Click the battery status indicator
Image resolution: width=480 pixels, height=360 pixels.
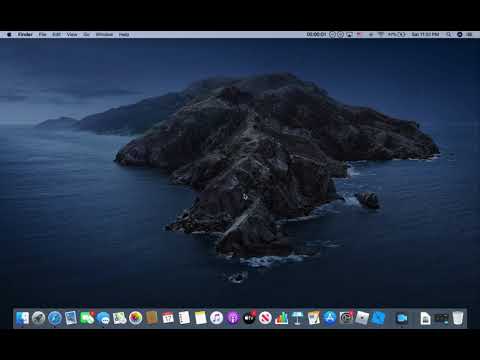[x=396, y=34]
